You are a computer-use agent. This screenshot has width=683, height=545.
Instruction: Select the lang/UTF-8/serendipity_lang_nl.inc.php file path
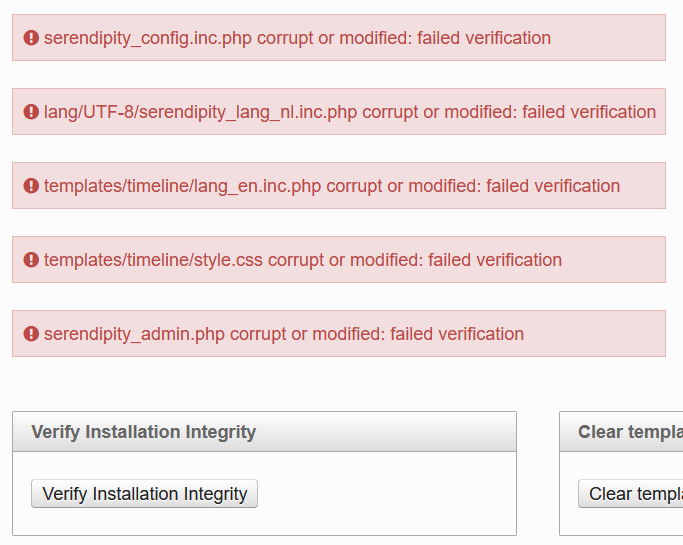tap(200, 112)
